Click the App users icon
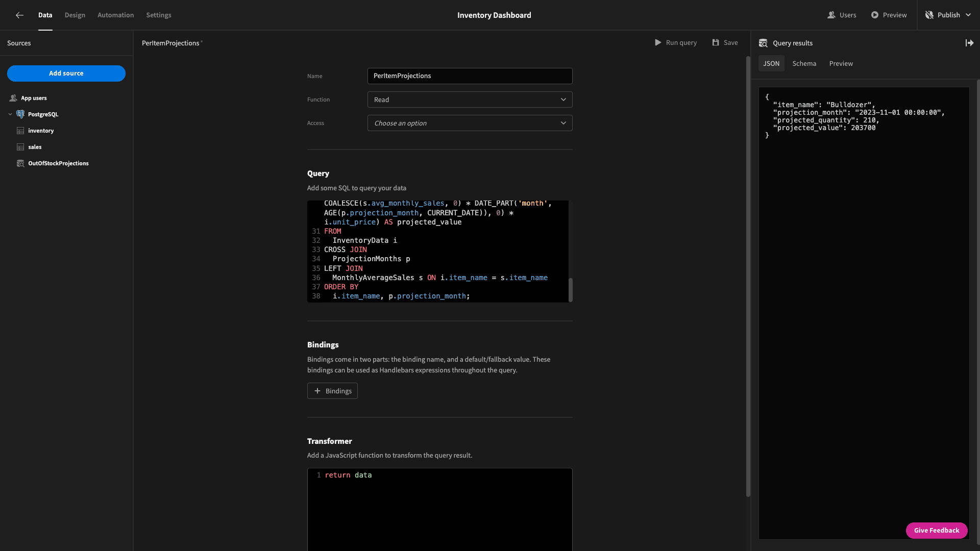The image size is (980, 551). 13,98
